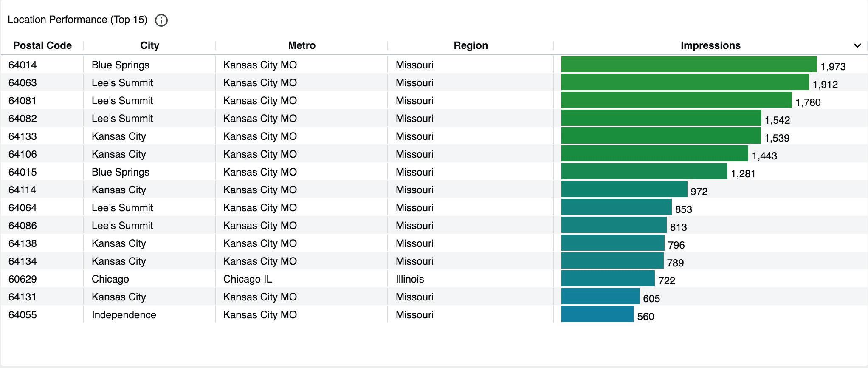
Task: Click the 560 impressions blue bar
Action: [597, 314]
